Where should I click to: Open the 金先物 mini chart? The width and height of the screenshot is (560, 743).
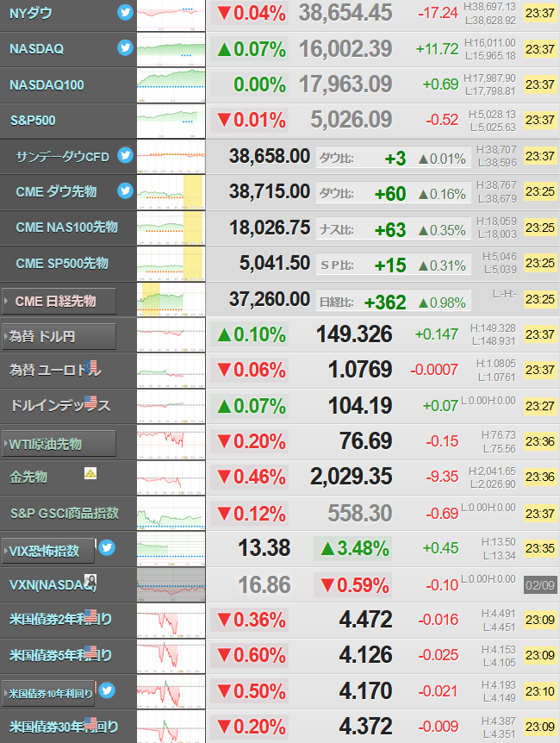(171, 478)
